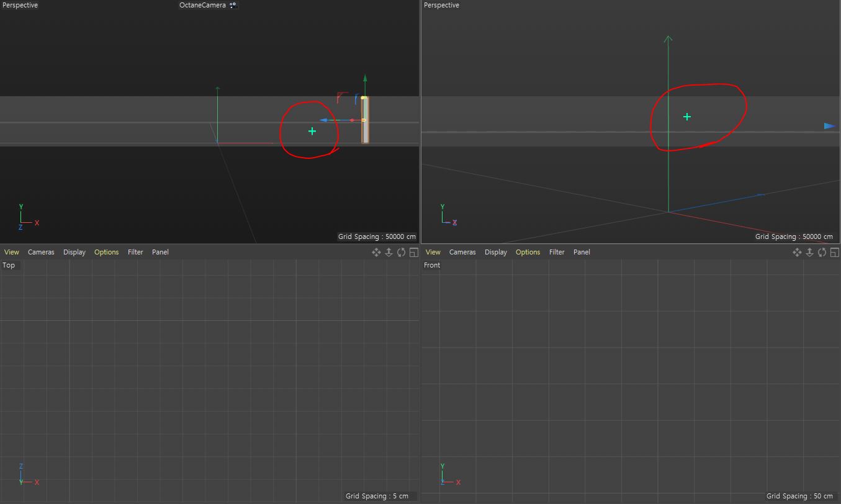Click the OctaneCamera label
Screen dimensions: 841x504
tap(202, 5)
